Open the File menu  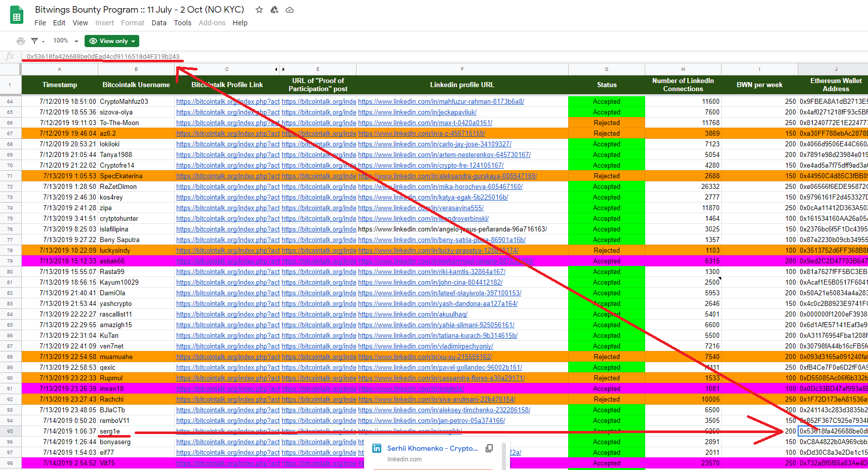(x=40, y=23)
